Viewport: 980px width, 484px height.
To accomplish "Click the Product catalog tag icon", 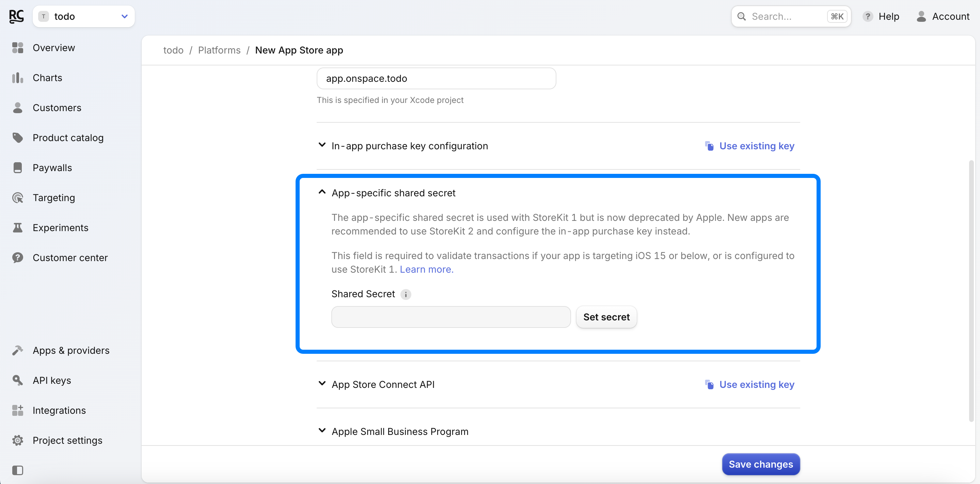I will point(17,137).
